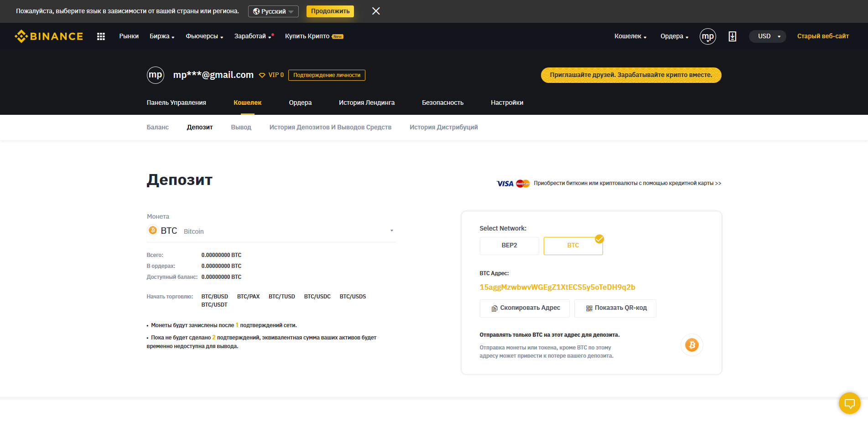Image resolution: width=868 pixels, height=421 pixels.
Task: Click the Продолжить button
Action: pyautogui.click(x=330, y=11)
